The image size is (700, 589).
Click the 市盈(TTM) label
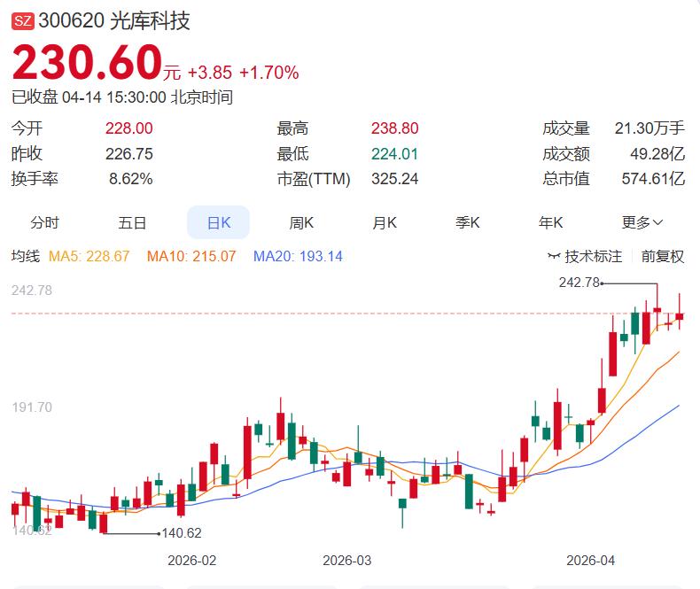pyautogui.click(x=314, y=179)
